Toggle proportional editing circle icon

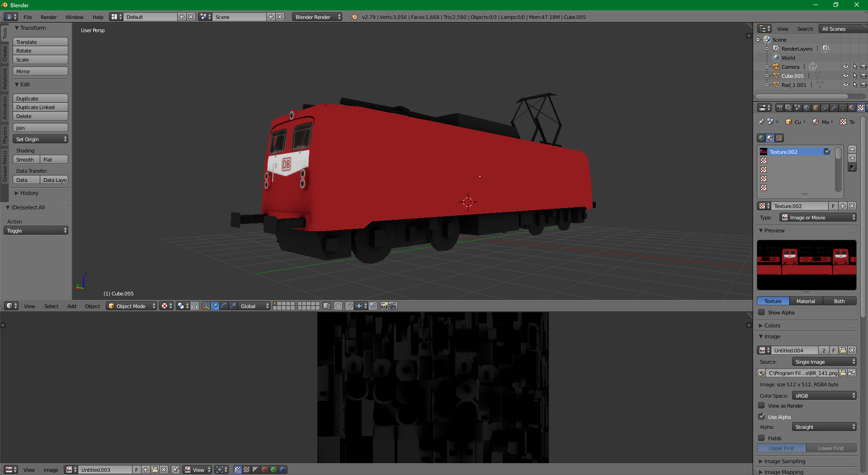coord(338,306)
